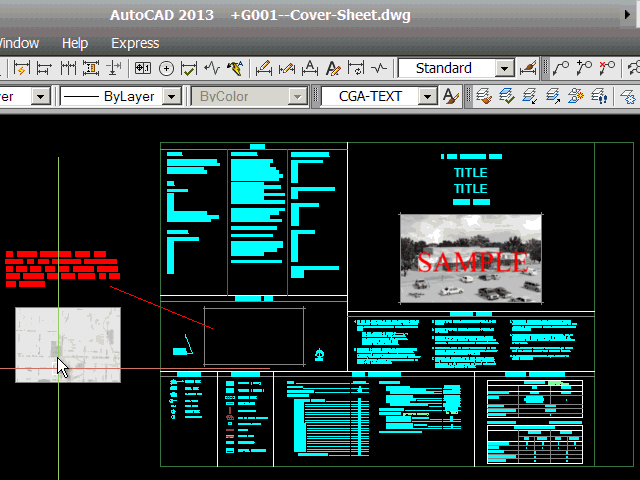Screen dimensions: 640x480
Task: Click the Add Leader icon
Action: click(584, 68)
